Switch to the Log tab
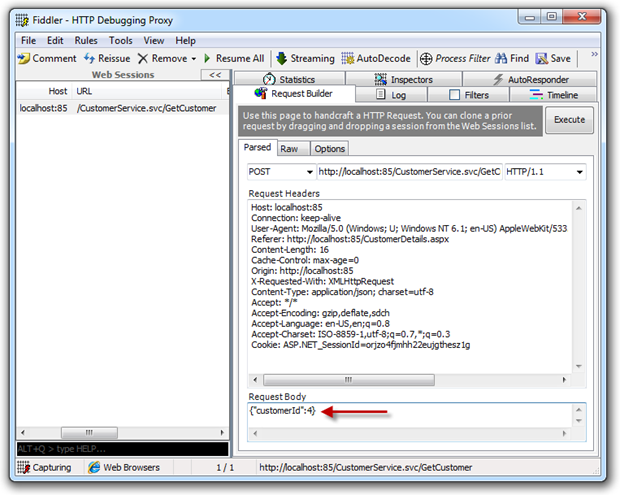The width and height of the screenshot is (620, 495). pyautogui.click(x=391, y=95)
